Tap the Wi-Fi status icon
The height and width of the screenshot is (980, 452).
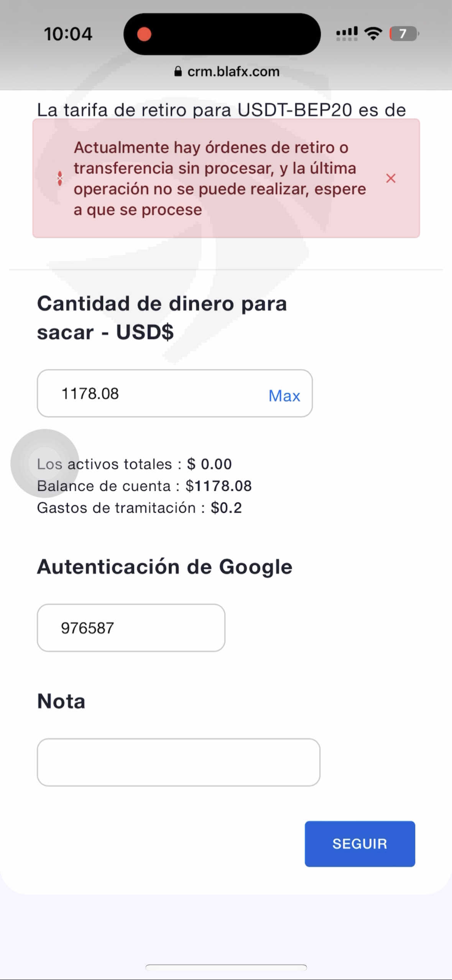[373, 34]
